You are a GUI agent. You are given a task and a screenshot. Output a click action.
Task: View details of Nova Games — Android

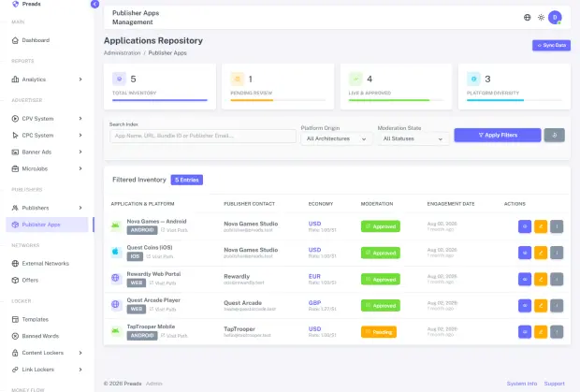tap(525, 226)
